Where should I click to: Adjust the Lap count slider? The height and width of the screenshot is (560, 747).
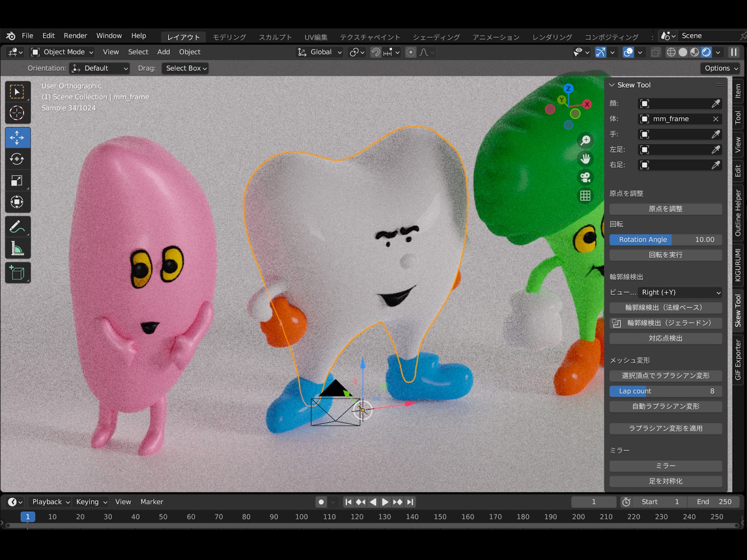click(x=665, y=391)
